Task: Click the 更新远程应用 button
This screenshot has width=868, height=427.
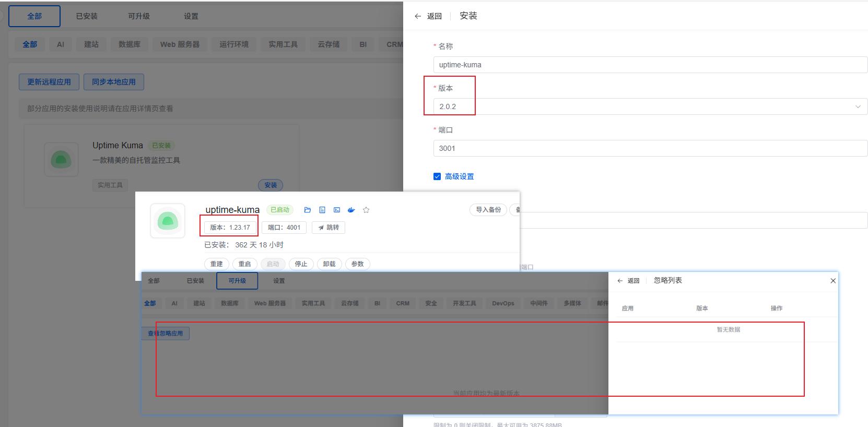Action: [x=49, y=82]
